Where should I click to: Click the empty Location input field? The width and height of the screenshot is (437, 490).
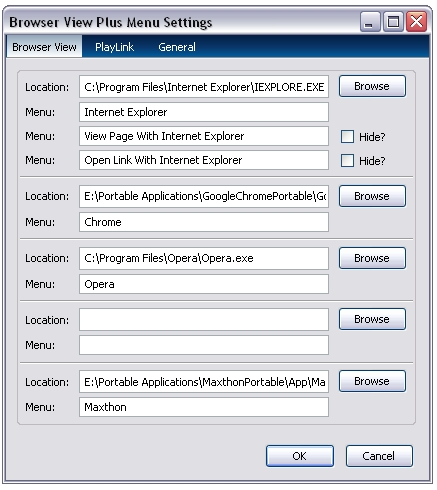pyautogui.click(x=204, y=320)
